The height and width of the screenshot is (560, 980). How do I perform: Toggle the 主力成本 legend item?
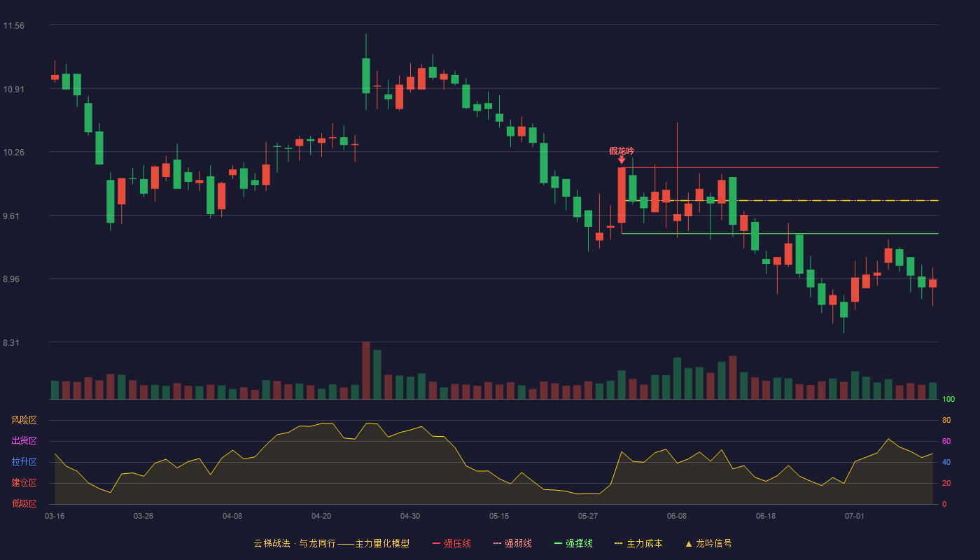(x=638, y=543)
